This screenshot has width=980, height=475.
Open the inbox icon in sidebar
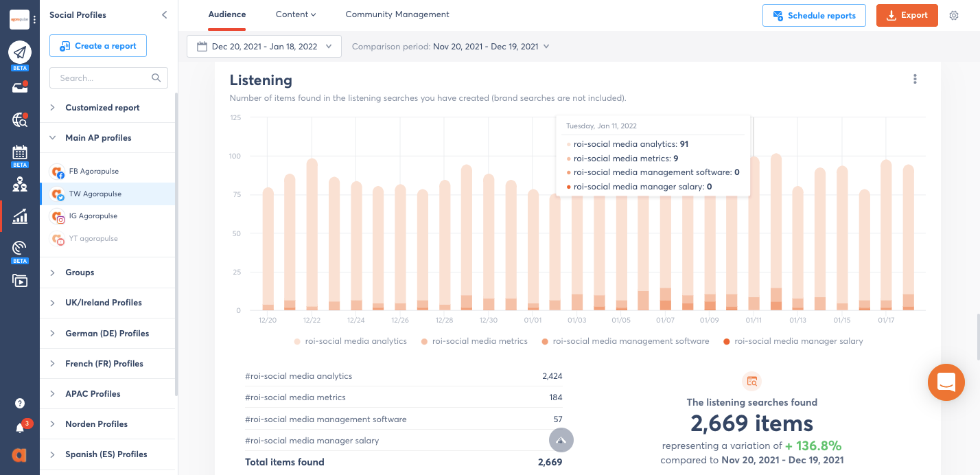pyautogui.click(x=20, y=87)
